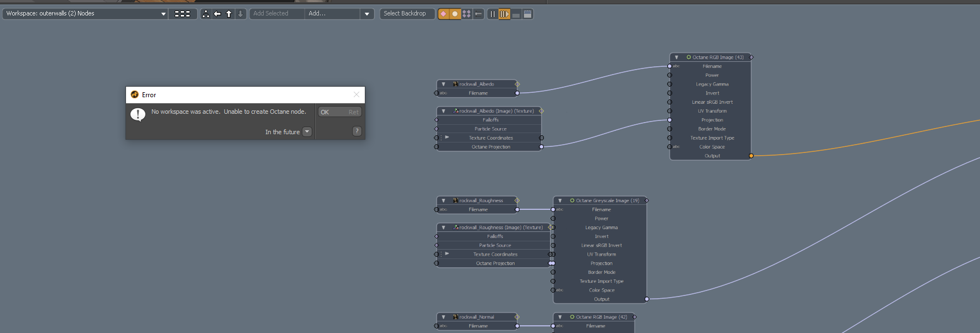Click Color Space on Octane Greyscale Image (19)
The height and width of the screenshot is (333, 980).
[601, 290]
